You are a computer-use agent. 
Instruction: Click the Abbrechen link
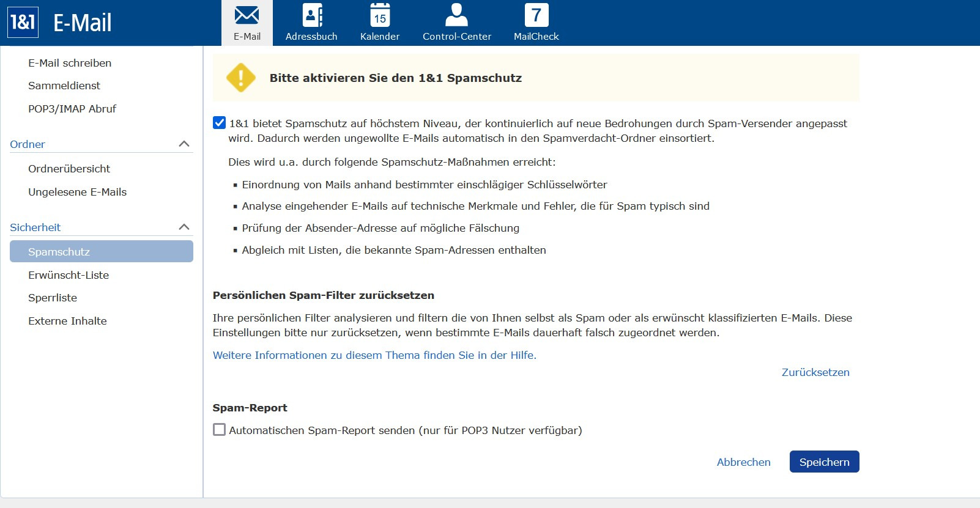[743, 462]
